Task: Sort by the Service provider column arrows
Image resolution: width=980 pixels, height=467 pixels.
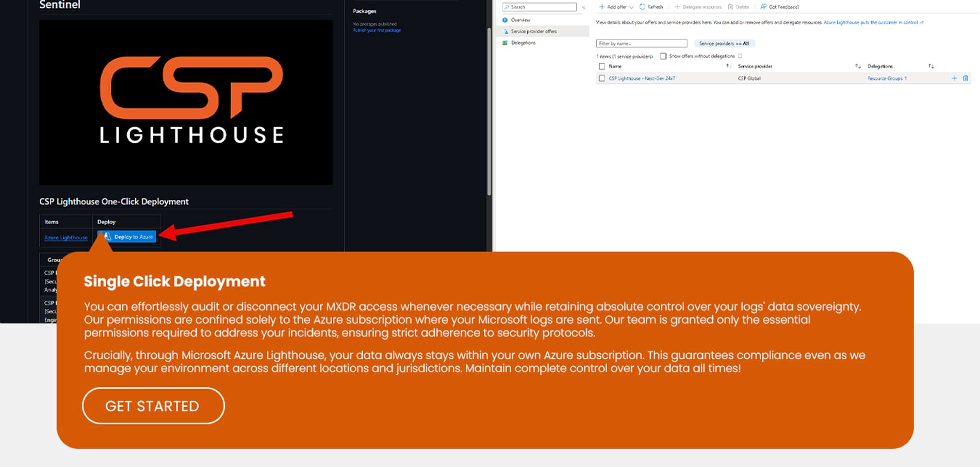Action: click(x=858, y=66)
